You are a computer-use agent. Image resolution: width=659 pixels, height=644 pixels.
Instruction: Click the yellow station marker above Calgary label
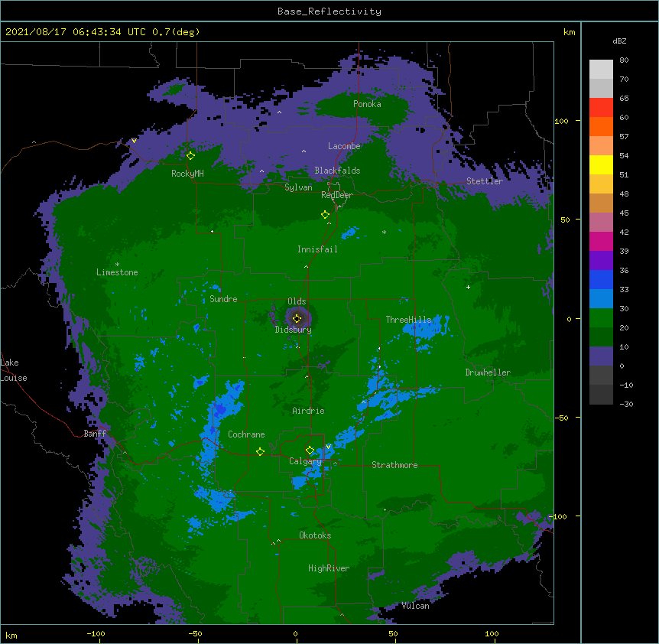[x=310, y=450]
